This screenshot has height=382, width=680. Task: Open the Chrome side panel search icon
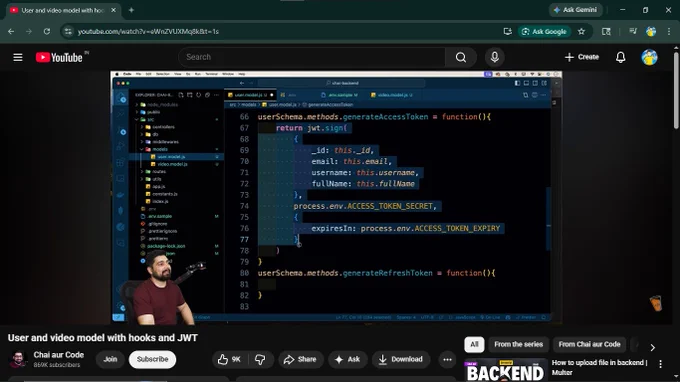(x=606, y=32)
